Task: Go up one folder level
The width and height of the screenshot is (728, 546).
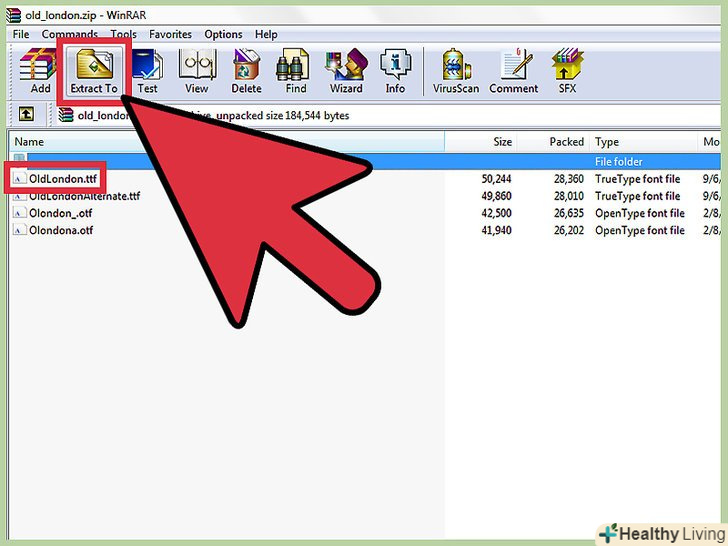Action: (x=26, y=114)
